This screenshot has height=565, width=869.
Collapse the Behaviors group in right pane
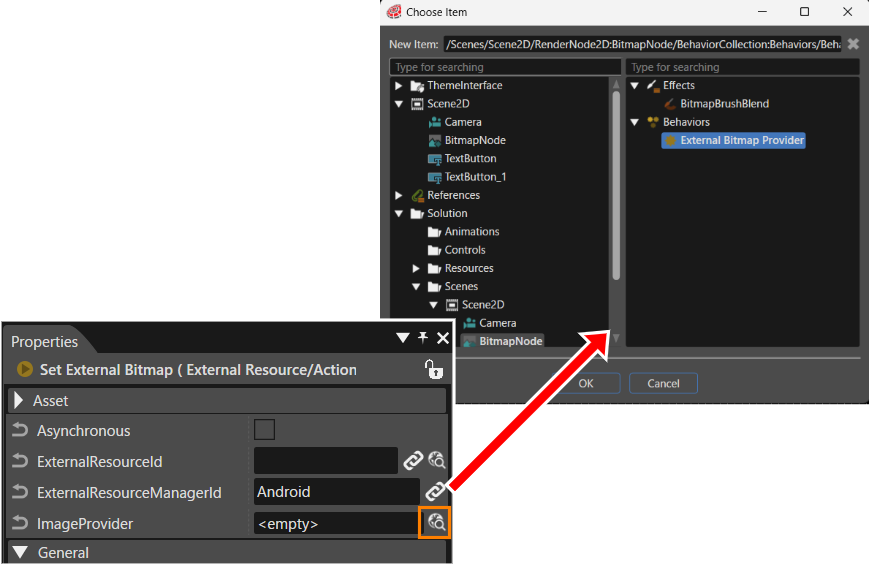(635, 122)
